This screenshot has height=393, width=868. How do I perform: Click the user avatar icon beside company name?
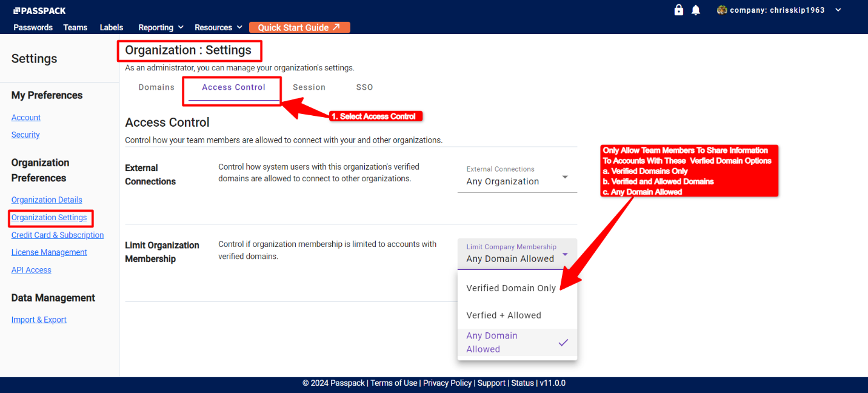[x=722, y=10]
